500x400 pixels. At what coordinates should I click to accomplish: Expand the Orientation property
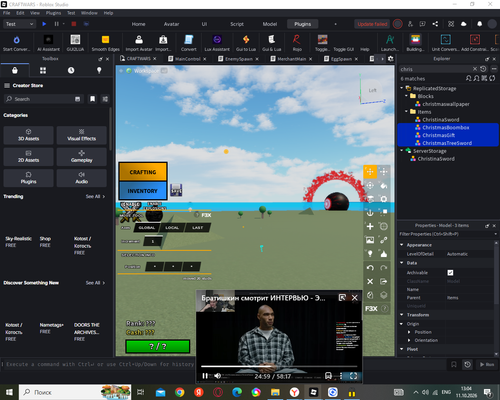409,340
